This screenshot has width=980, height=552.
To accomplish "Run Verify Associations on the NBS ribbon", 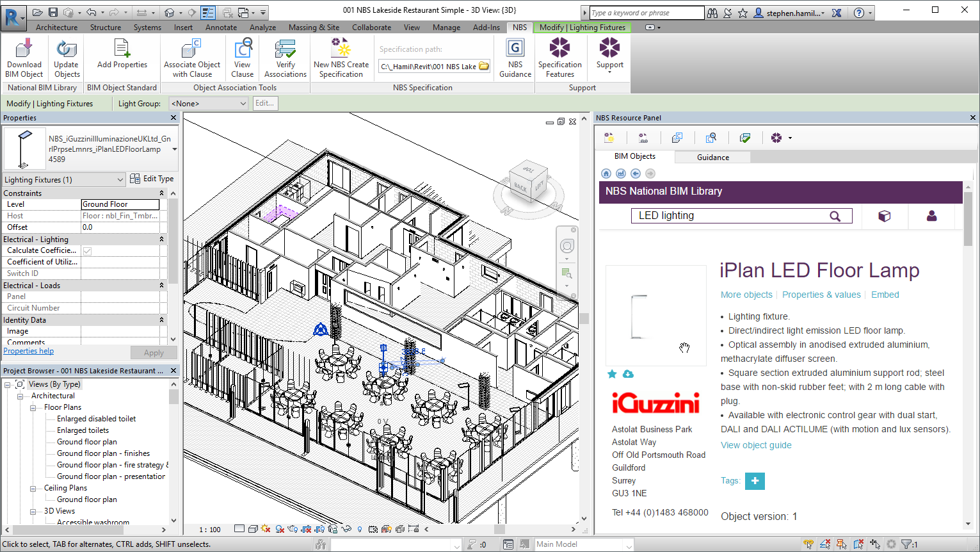I will pos(285,58).
